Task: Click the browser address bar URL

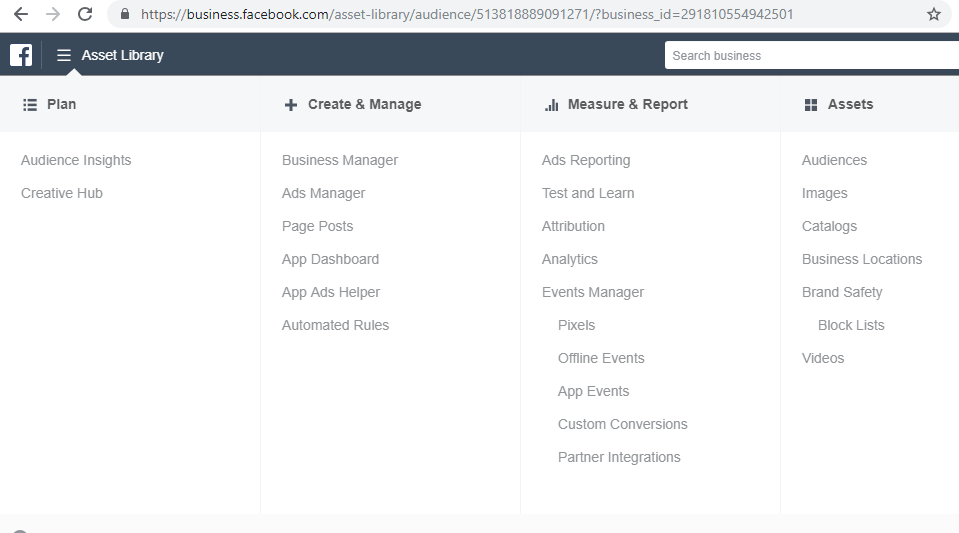Action: (x=467, y=14)
